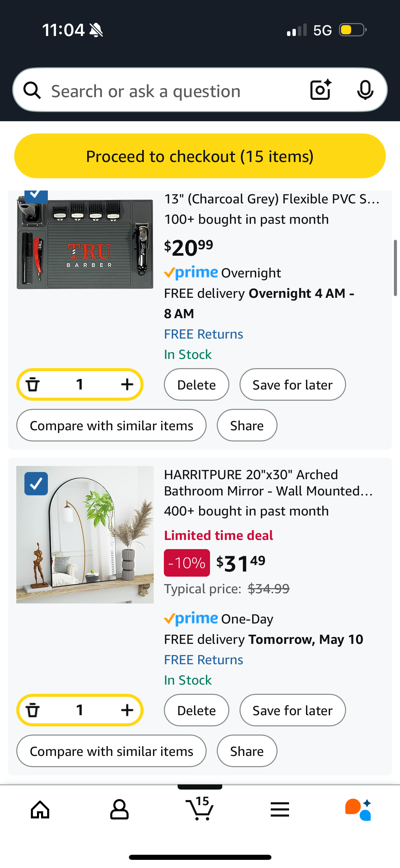400x868 pixels.
Task: Tap the camera lens search icon
Action: pos(320,90)
